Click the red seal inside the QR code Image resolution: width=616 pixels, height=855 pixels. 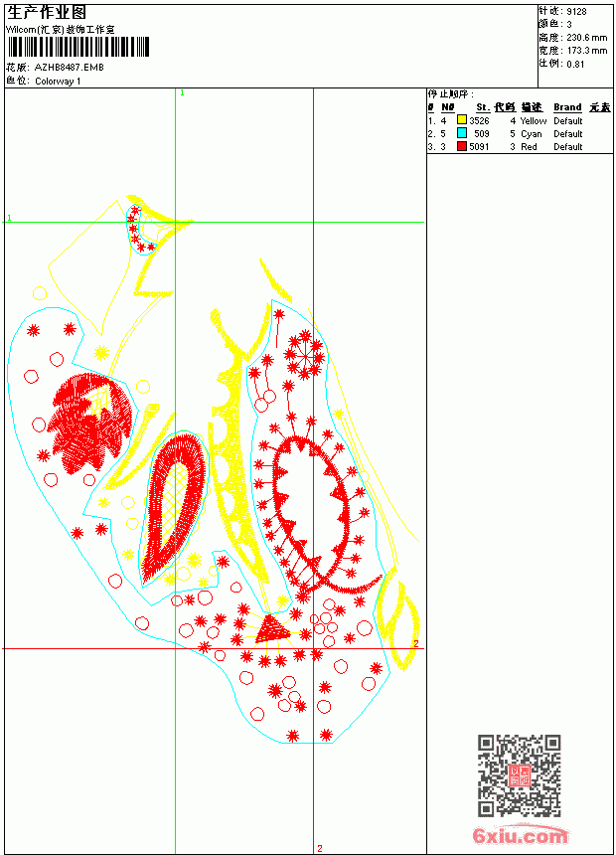click(519, 775)
